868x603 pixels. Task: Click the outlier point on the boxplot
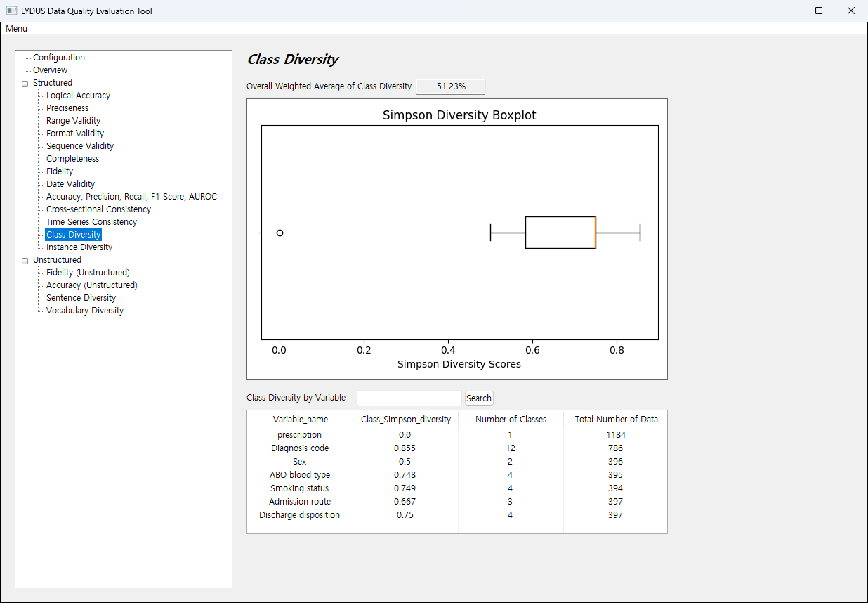(x=280, y=233)
